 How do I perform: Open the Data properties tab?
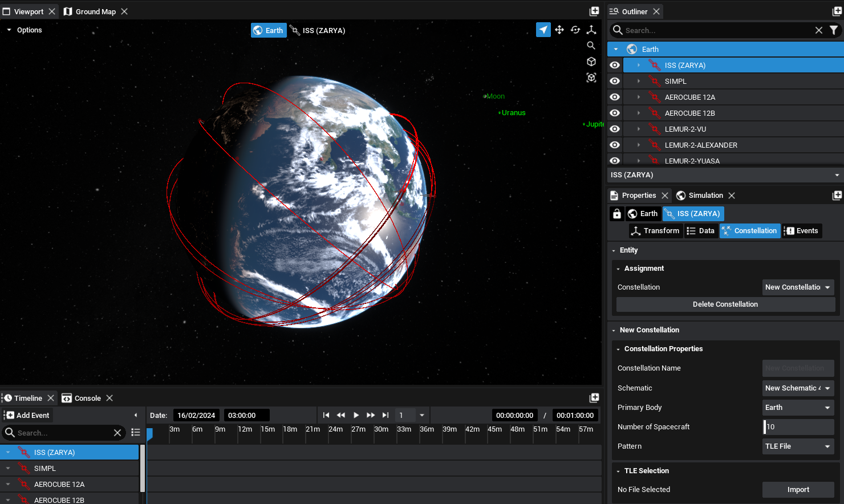coord(701,231)
